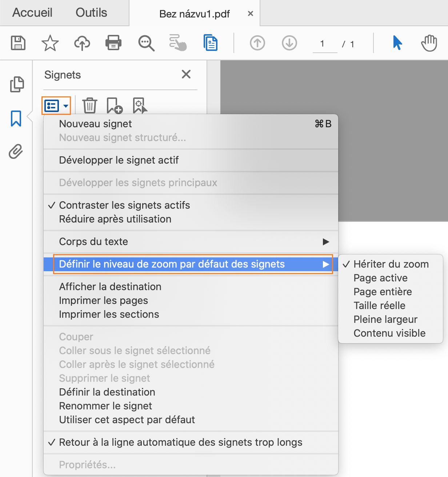Delete the selected bookmark with the trash icon
This screenshot has width=448, height=477.
pyautogui.click(x=89, y=106)
